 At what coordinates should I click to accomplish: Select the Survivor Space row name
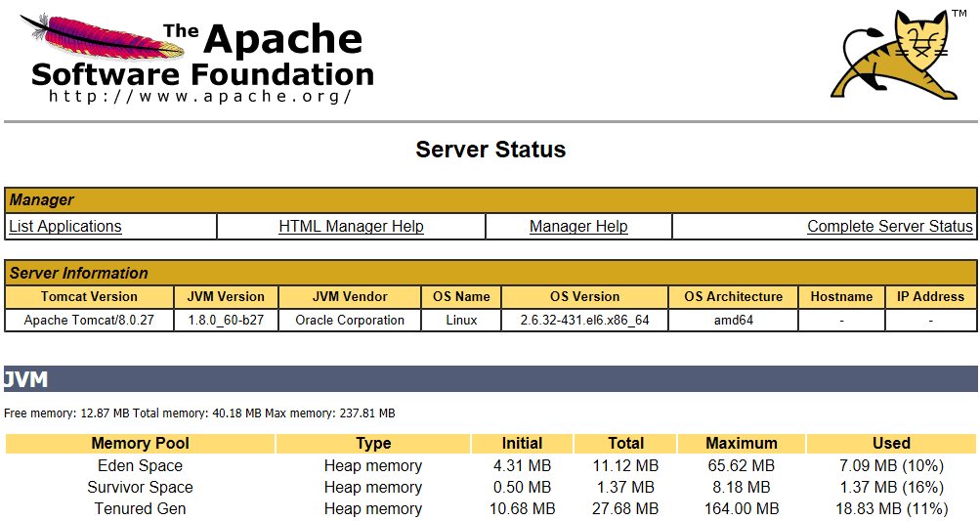click(140, 487)
